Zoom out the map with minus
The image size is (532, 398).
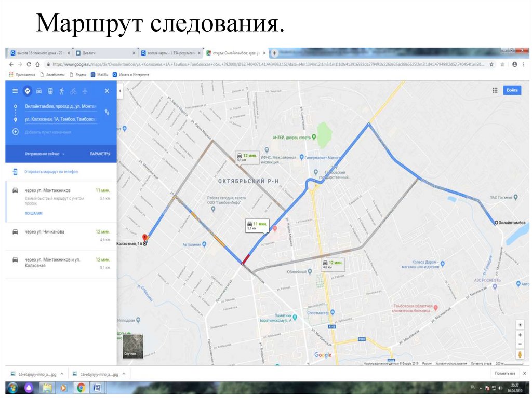(x=520, y=344)
